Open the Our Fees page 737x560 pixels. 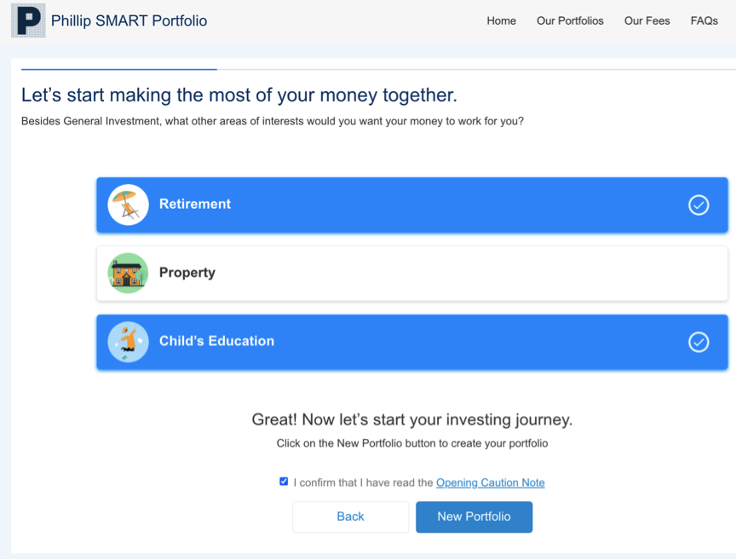(x=647, y=20)
